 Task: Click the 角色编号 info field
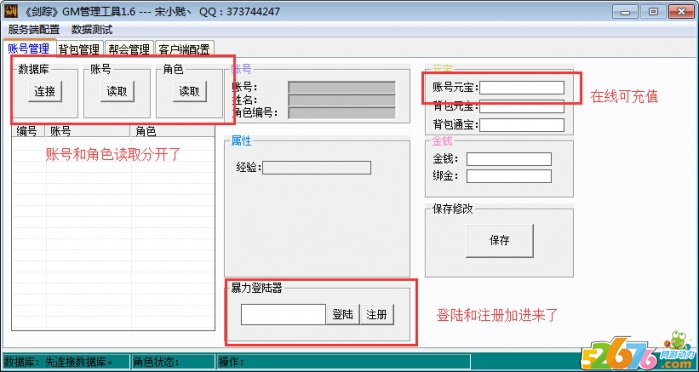pos(342,113)
